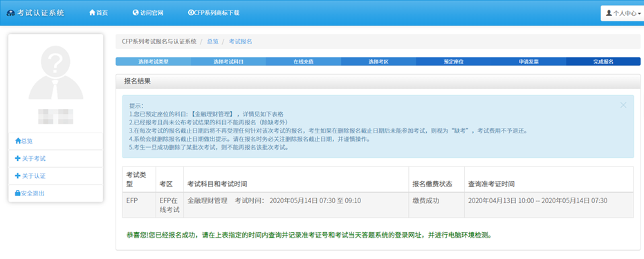Close the blue 提示 notice box

(x=623, y=105)
